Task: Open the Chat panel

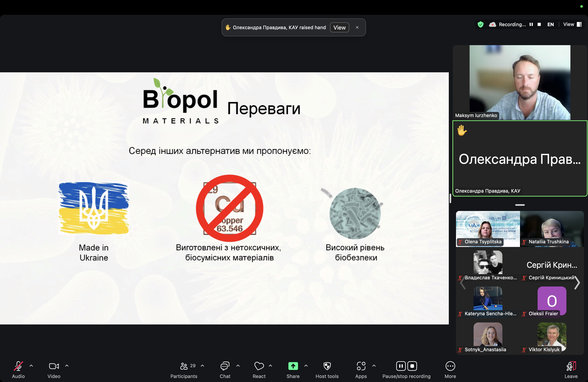Action: pos(225,369)
